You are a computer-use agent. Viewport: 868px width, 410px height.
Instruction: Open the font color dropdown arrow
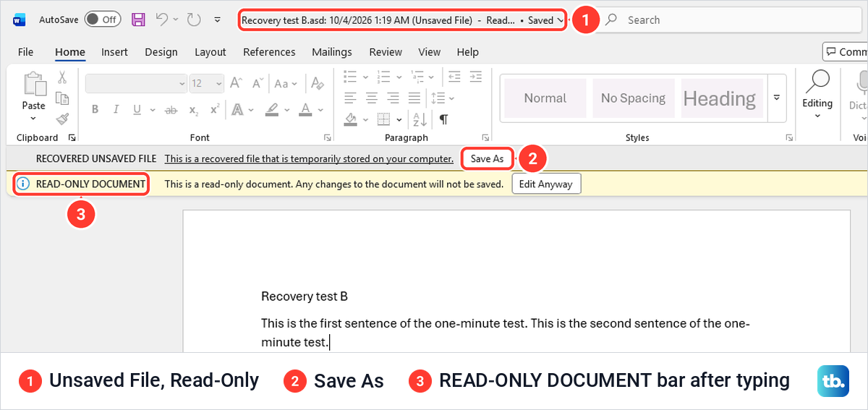point(320,110)
